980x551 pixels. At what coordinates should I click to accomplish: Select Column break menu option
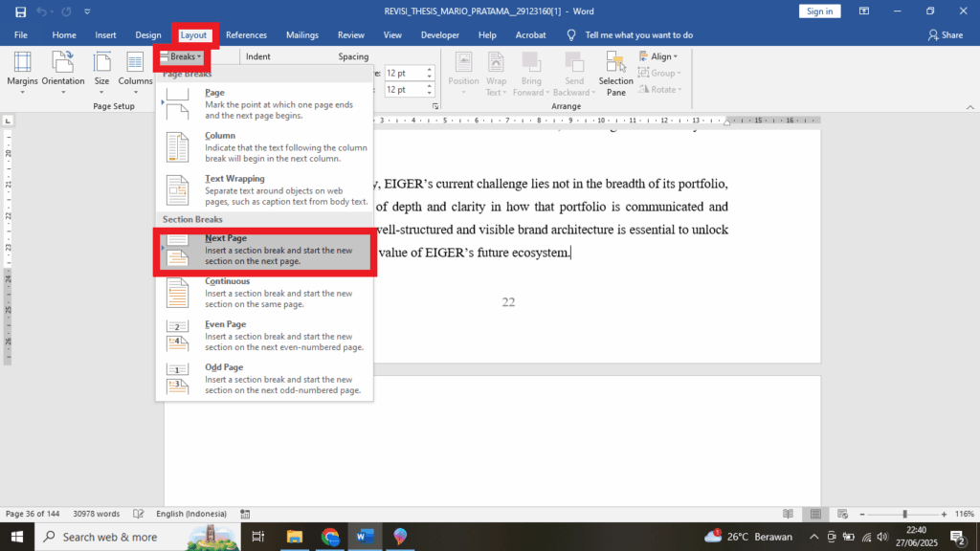(265, 146)
